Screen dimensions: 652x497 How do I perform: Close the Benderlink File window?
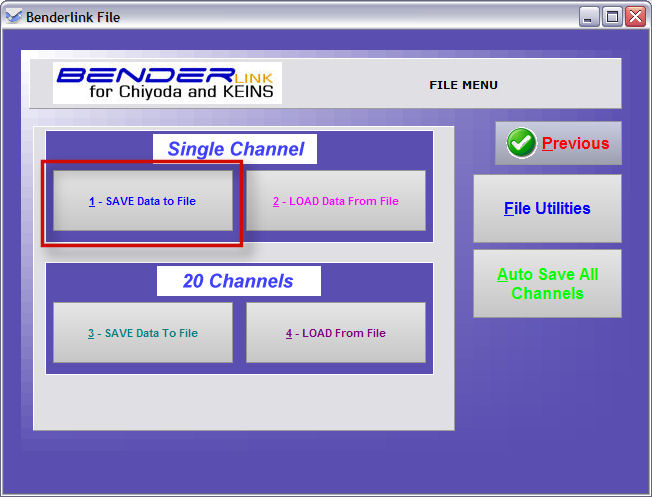pos(634,16)
